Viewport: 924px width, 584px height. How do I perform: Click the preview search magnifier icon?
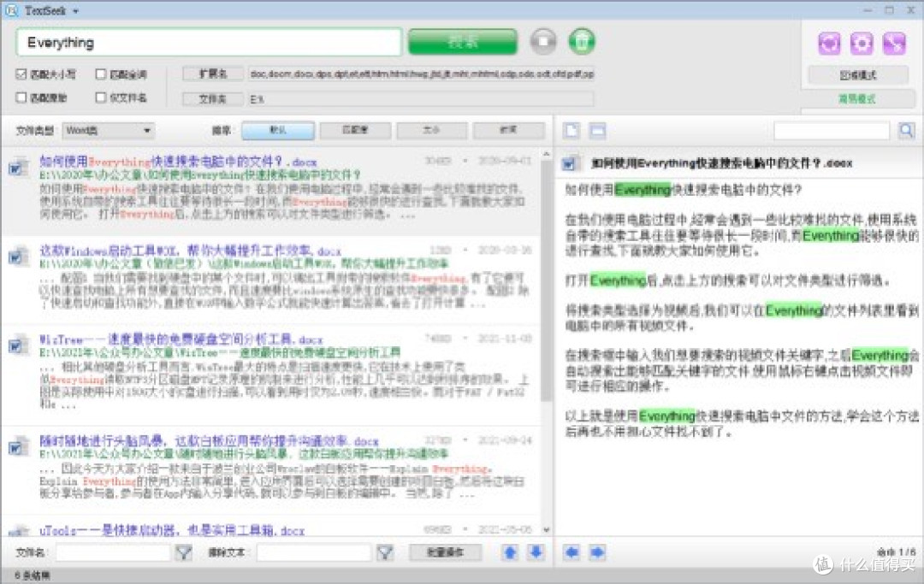tap(906, 131)
